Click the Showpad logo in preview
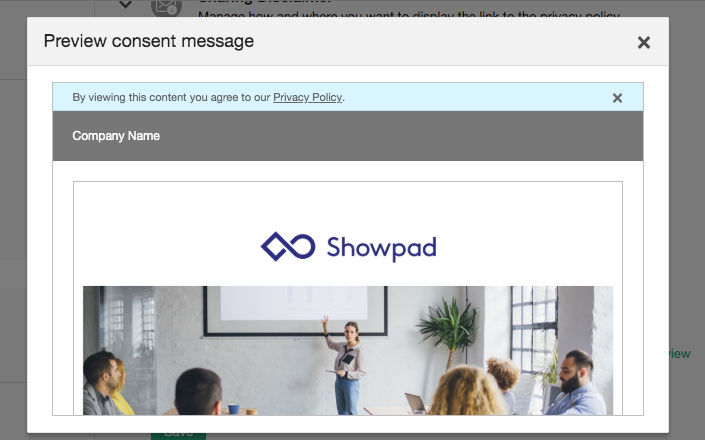 (x=348, y=247)
